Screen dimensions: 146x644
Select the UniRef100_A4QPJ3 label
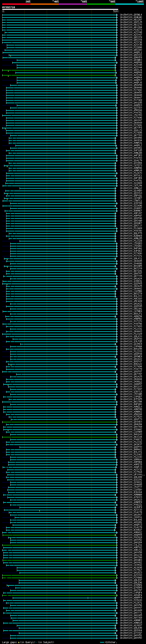[x=131, y=467]
